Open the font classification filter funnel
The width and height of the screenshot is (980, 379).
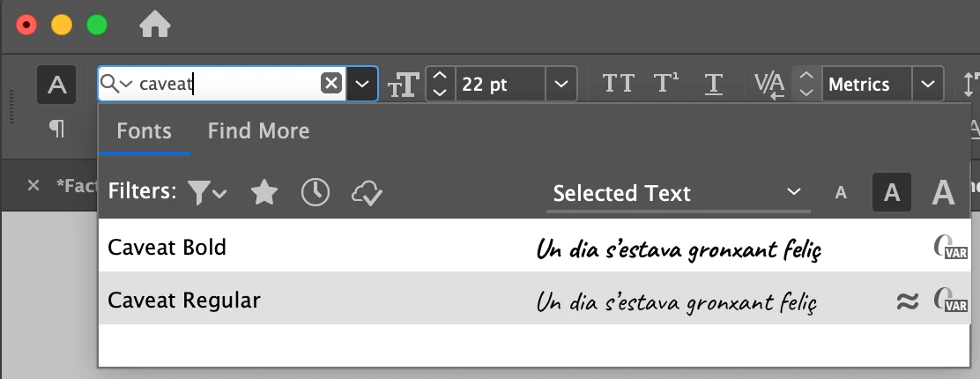207,193
